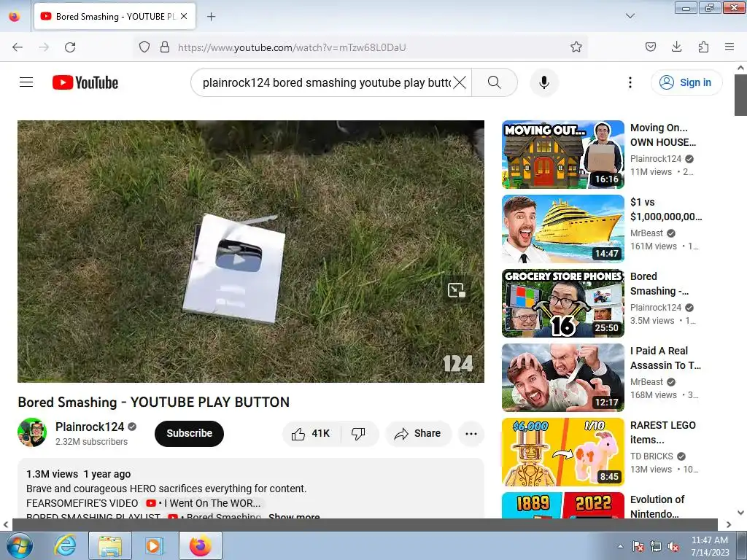Go forward with the browser forward arrow
This screenshot has height=560, width=747.
click(x=44, y=47)
